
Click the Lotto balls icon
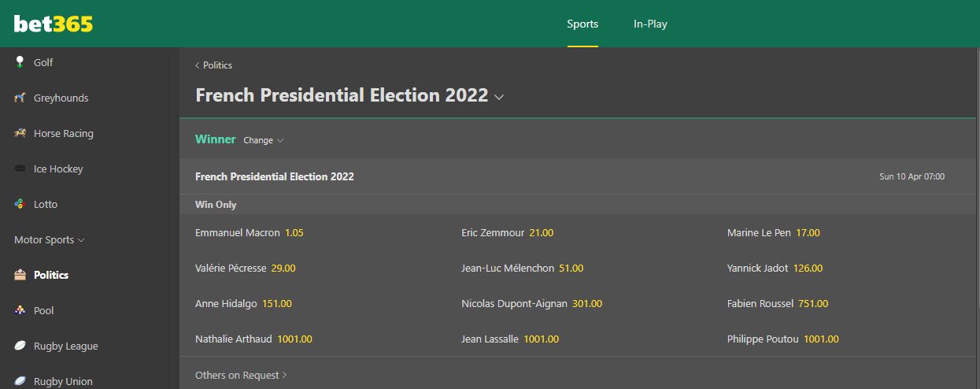(x=20, y=204)
